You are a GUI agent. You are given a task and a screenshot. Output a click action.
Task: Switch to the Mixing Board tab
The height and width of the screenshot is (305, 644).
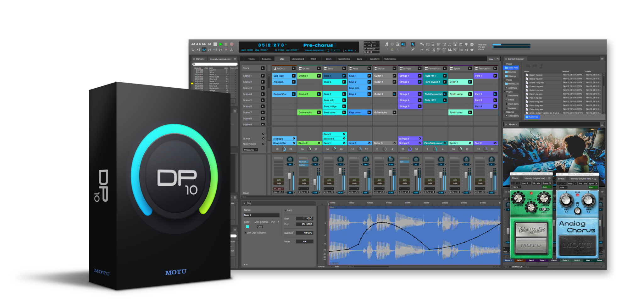point(297,59)
